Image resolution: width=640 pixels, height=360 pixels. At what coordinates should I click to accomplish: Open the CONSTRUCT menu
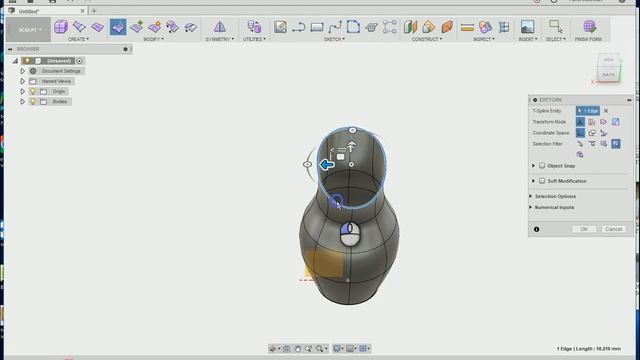pos(427,39)
